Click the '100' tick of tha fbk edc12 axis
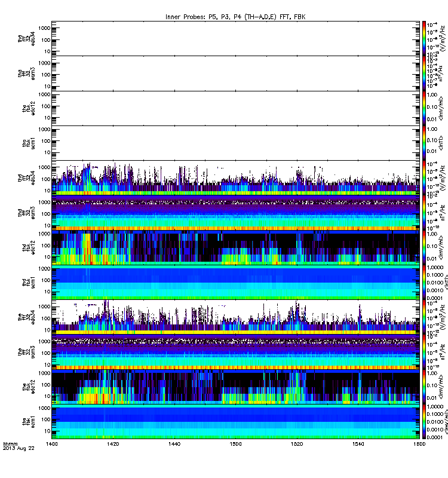Image resolution: width=448 pixels, height=478 pixels. 46,106
